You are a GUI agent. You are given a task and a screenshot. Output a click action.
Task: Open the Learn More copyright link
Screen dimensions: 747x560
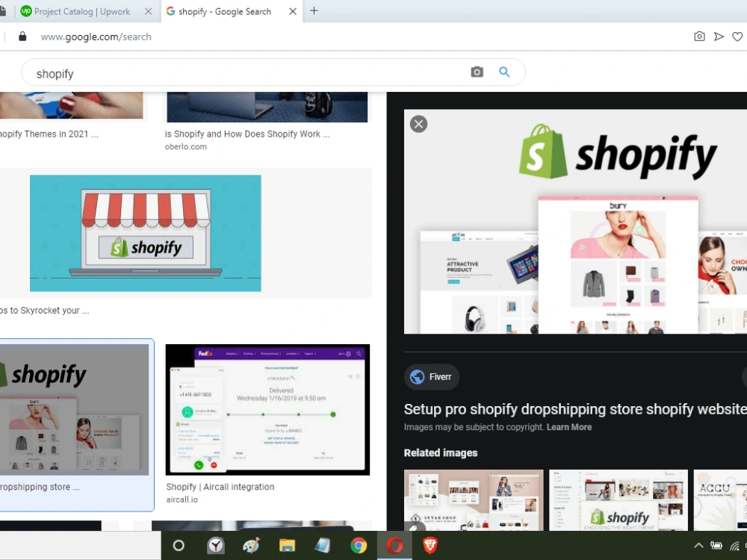click(568, 427)
